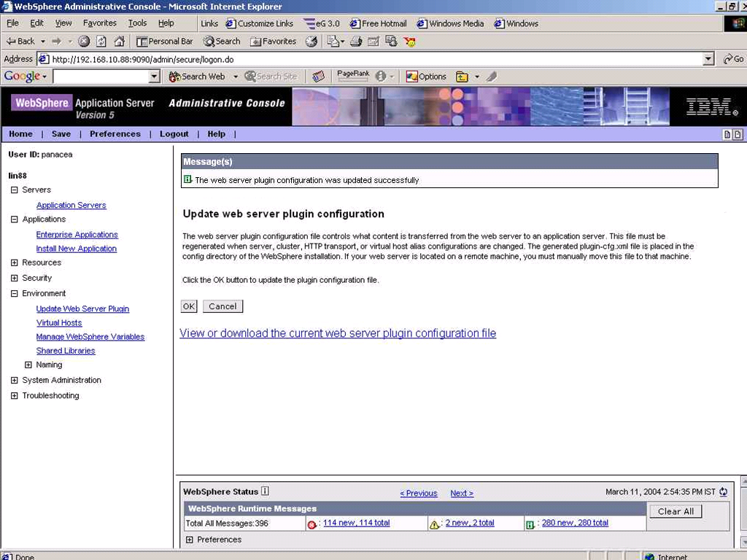Click the Discuss toolbar icon
This screenshot has height=560, width=747.
(x=392, y=42)
